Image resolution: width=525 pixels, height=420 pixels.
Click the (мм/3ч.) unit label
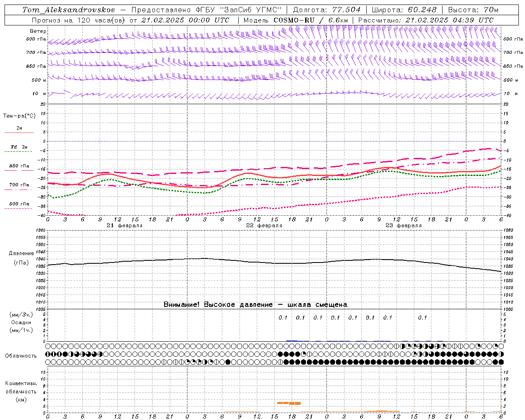pyautogui.click(x=21, y=315)
